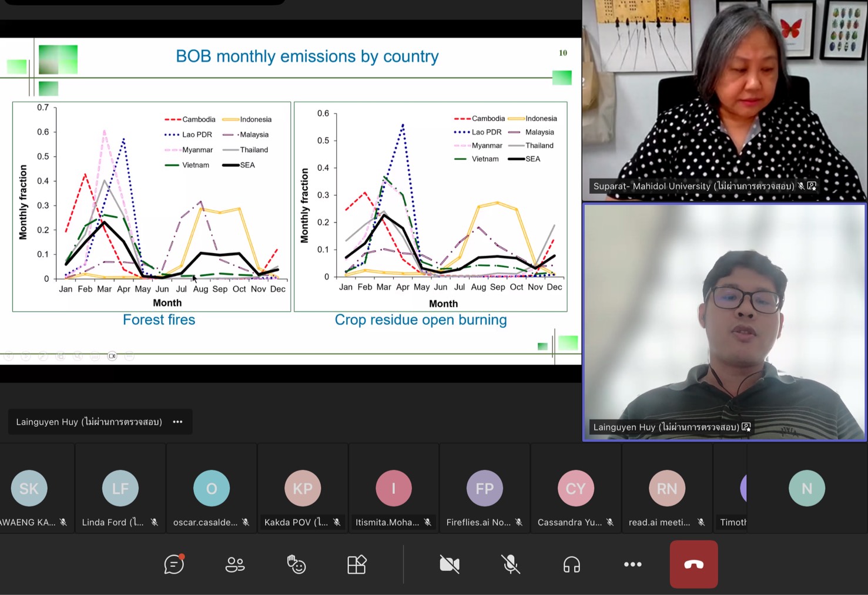Turn on the camera
This screenshot has width=868, height=595.
pyautogui.click(x=450, y=564)
